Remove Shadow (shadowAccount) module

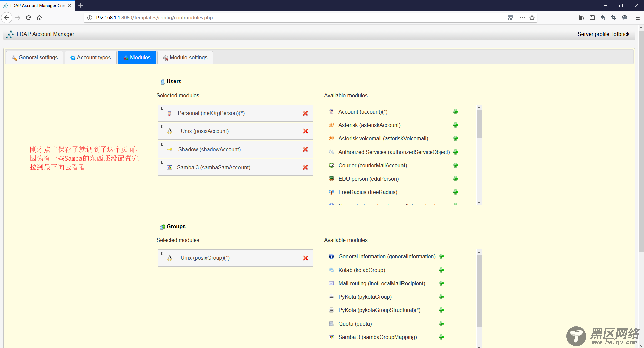305,149
